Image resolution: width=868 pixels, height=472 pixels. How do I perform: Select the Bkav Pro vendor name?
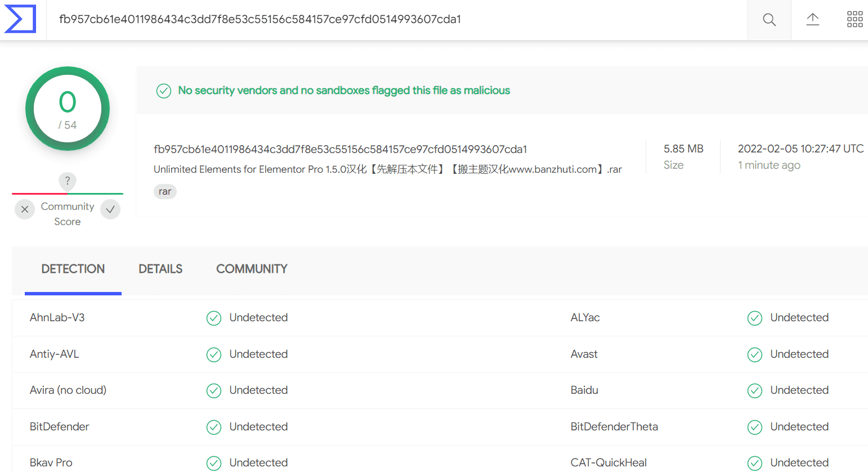(x=51, y=463)
